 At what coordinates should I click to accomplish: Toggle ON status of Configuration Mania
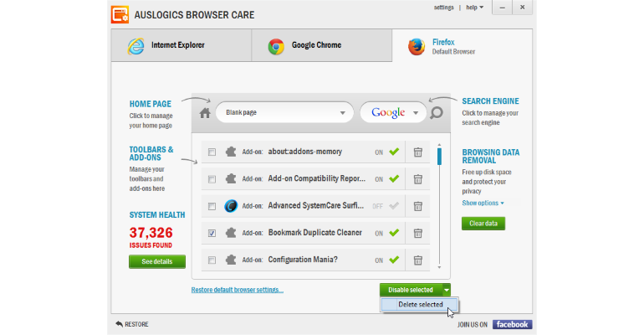387,260
